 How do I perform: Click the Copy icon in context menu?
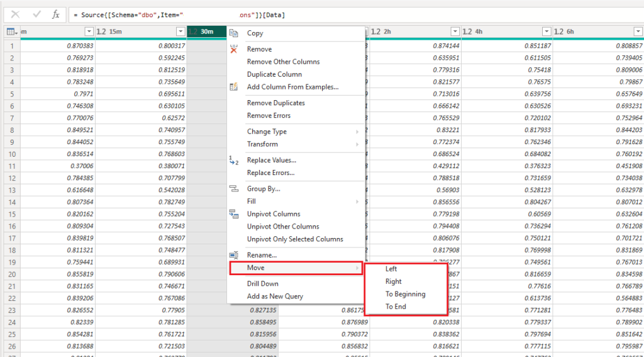[x=234, y=33]
